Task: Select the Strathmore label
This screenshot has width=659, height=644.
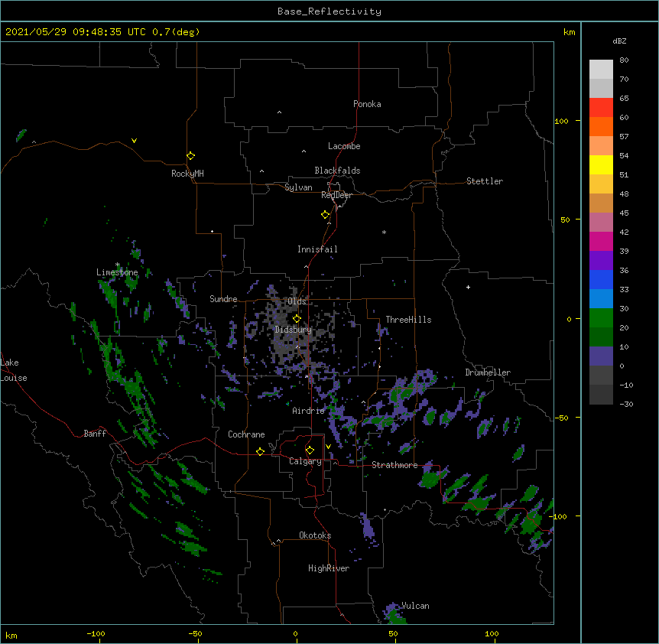Action: pos(394,465)
